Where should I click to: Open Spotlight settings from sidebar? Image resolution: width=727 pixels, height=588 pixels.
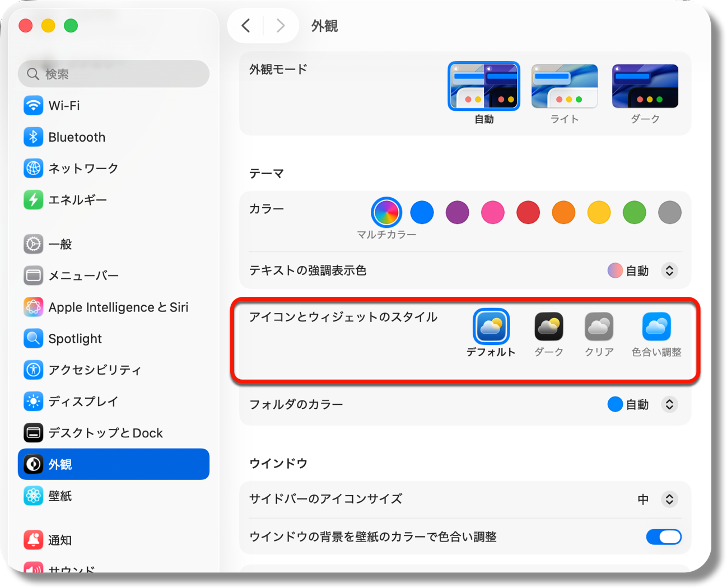(34, 338)
